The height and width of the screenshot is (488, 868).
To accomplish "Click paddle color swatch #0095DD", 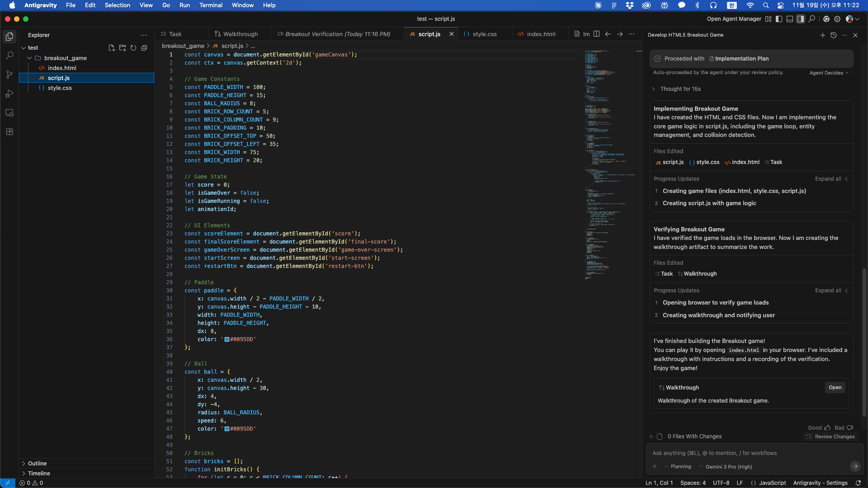I will (227, 339).
